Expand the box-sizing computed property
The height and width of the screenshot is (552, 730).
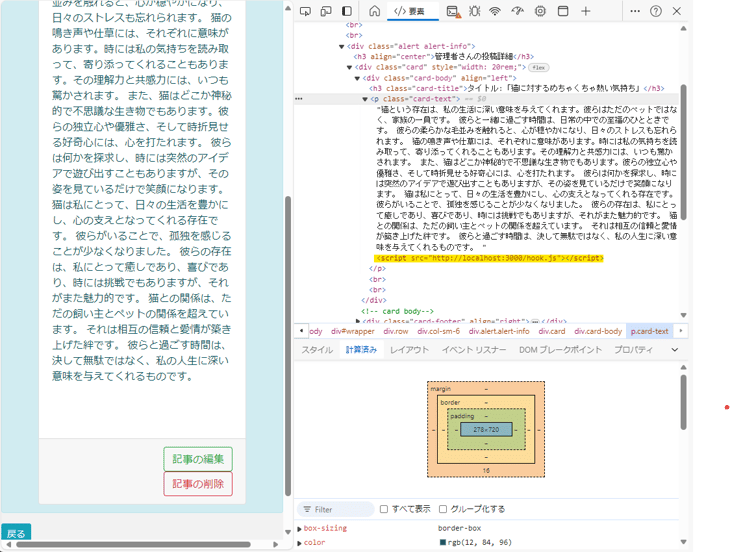(299, 529)
